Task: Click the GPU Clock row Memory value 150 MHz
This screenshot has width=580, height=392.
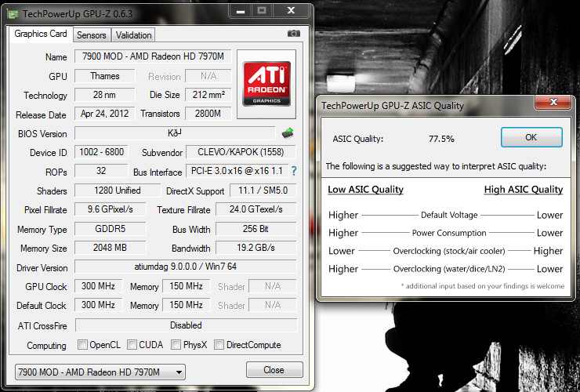Action: (187, 286)
